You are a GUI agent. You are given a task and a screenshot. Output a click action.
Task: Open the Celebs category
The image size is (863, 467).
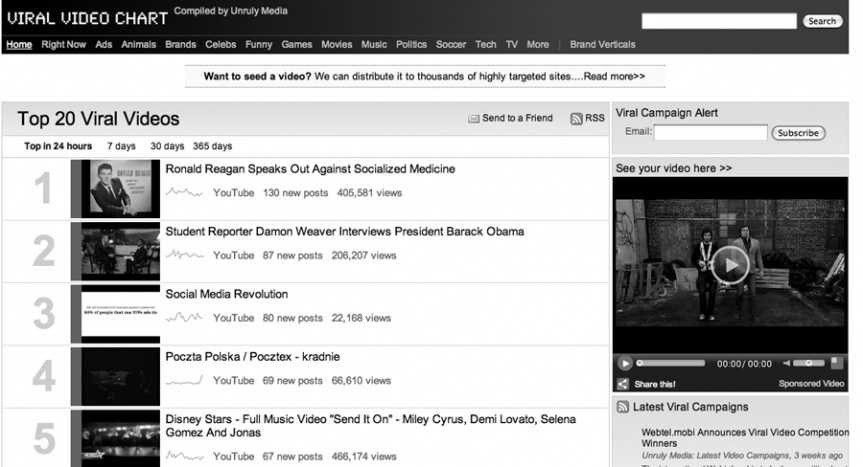(221, 45)
